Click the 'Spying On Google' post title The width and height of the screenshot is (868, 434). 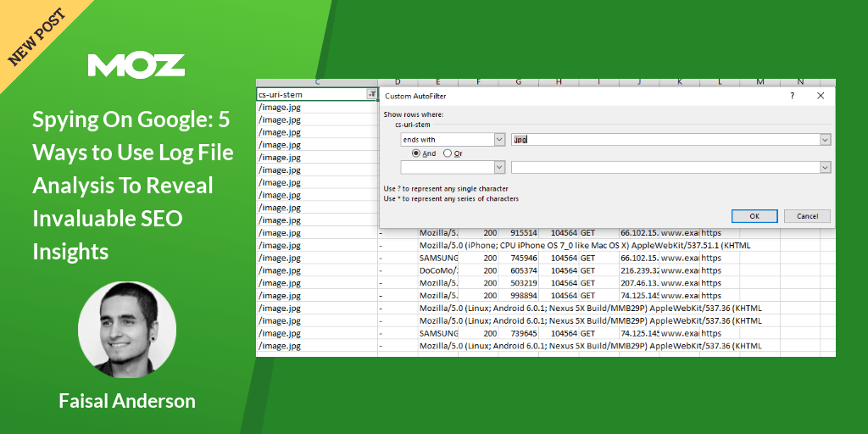click(x=132, y=186)
